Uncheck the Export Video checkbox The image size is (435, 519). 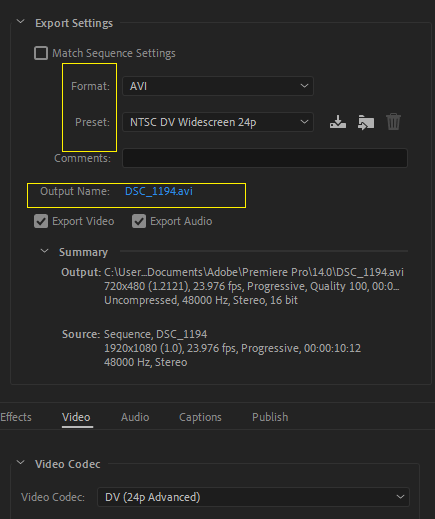coord(41,221)
